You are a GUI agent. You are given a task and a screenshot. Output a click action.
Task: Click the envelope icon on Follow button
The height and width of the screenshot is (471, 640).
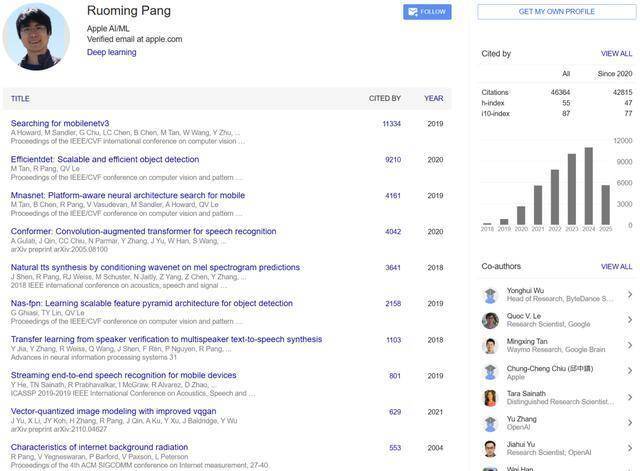coord(411,12)
